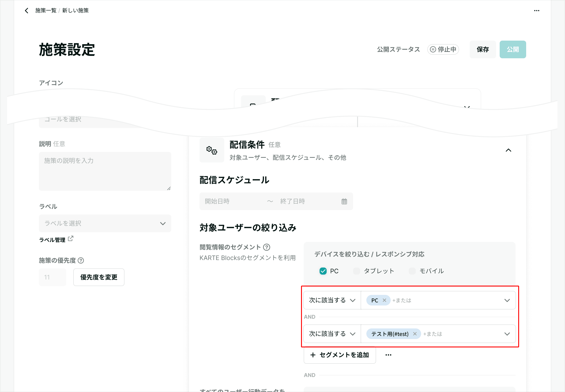
Task: Open the top-right three-dot menu
Action: point(537,11)
